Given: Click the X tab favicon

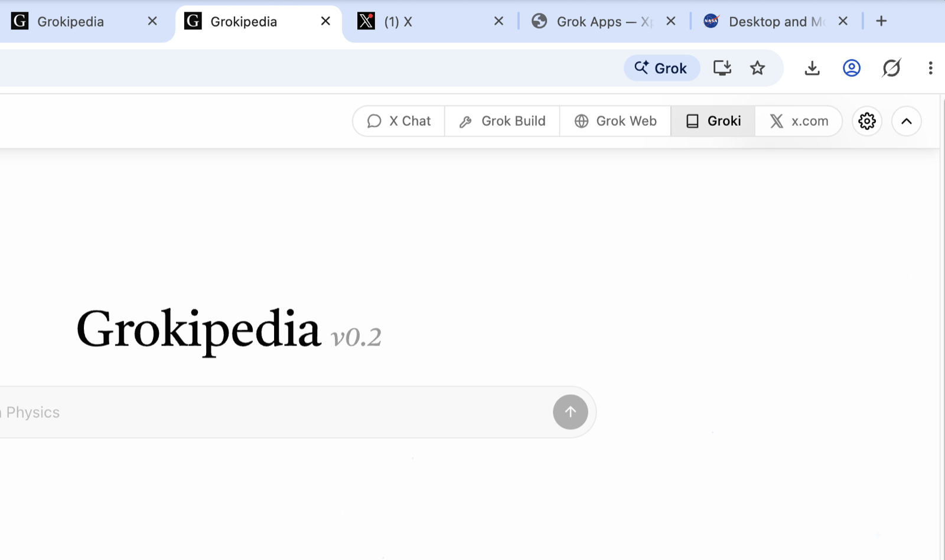Looking at the screenshot, I should (x=366, y=21).
